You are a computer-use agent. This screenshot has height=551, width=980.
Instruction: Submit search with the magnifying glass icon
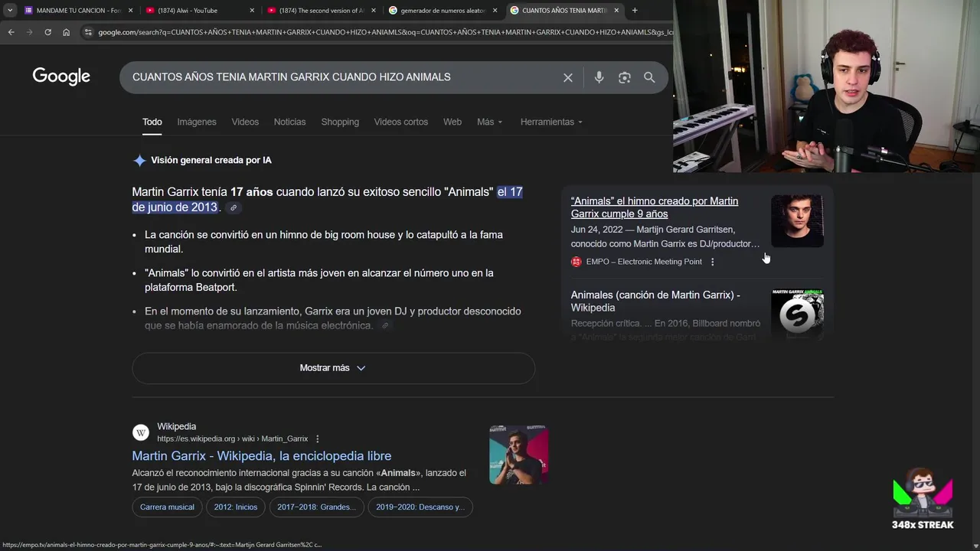click(649, 77)
